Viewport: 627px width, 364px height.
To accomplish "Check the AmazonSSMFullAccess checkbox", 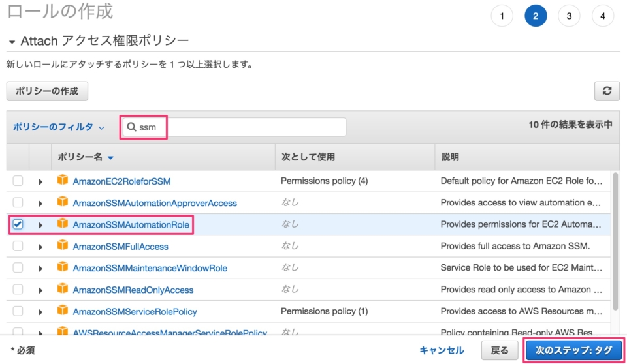I will (x=18, y=246).
